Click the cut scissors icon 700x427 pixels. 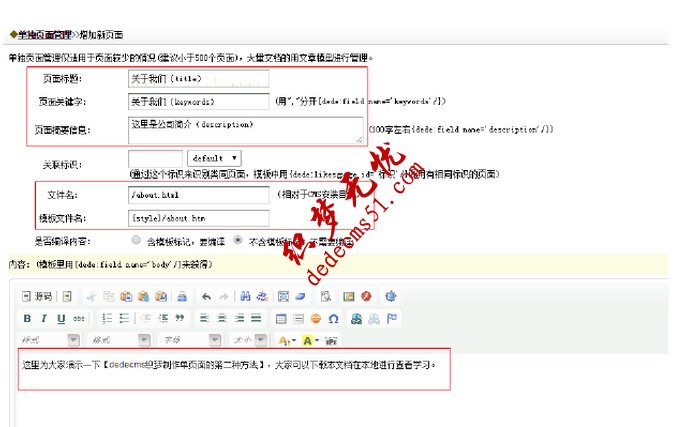point(92,296)
